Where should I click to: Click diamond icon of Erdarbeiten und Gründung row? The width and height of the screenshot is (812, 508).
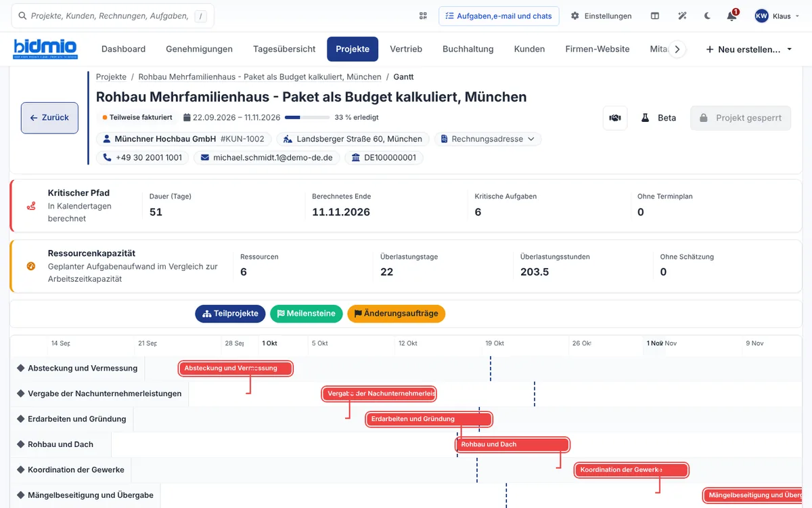(x=20, y=419)
